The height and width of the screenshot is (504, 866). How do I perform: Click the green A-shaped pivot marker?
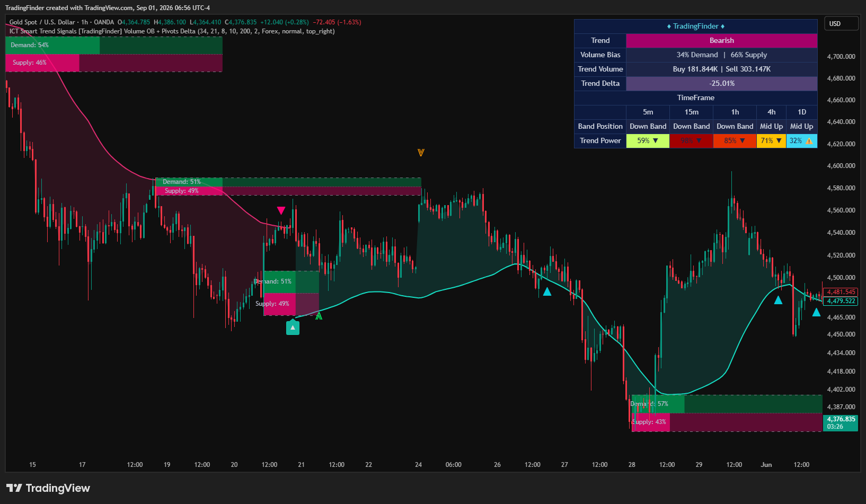[319, 316]
